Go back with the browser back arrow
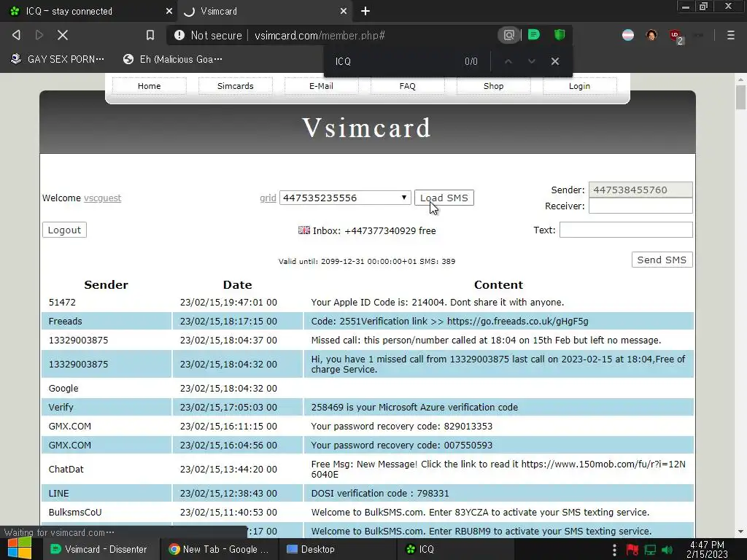This screenshot has height=560, width=747. pos(16,35)
